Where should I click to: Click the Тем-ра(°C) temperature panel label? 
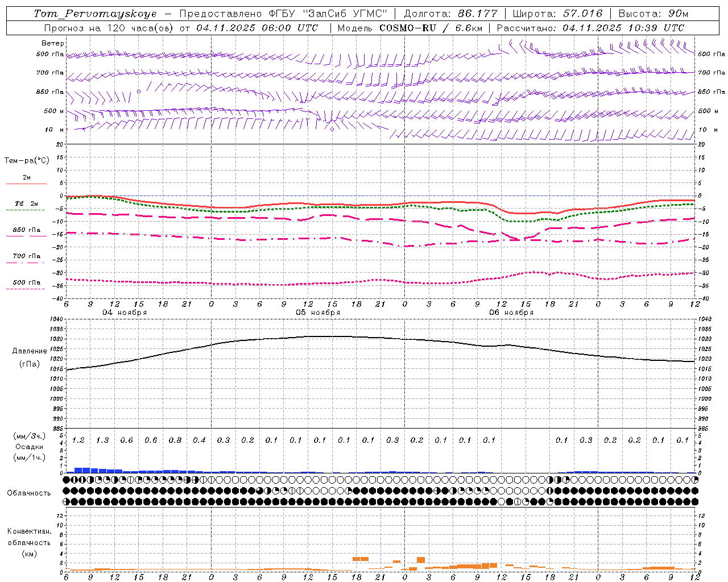point(27,161)
